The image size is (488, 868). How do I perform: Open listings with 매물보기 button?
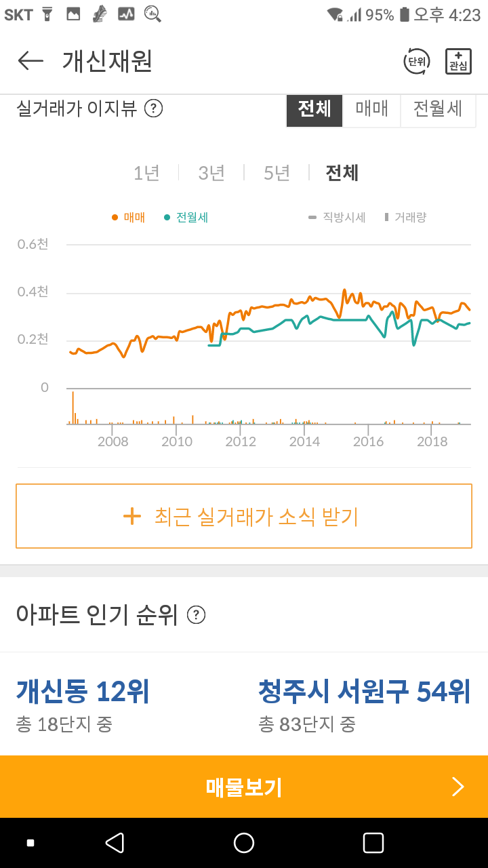(x=244, y=787)
